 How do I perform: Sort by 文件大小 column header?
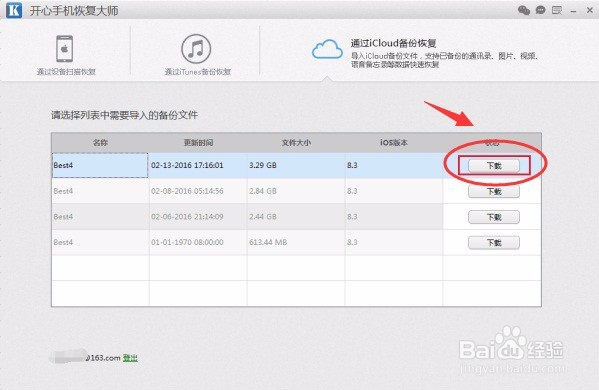pos(296,143)
